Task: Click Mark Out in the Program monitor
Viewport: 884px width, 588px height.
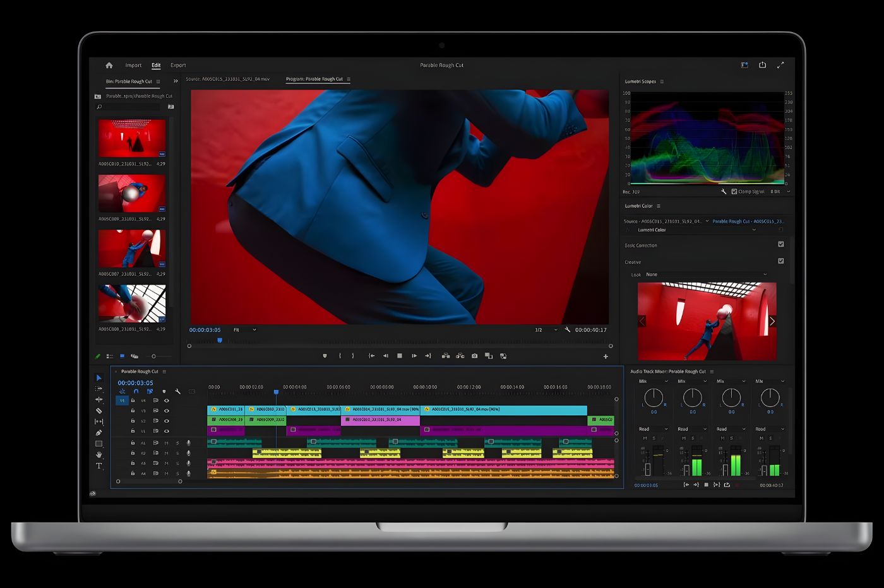Action: pyautogui.click(x=353, y=356)
